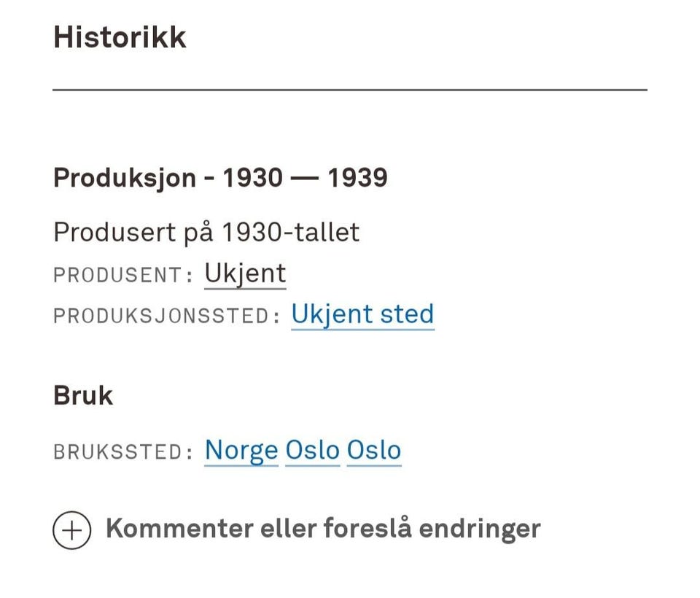This screenshot has width=700, height=598.
Task: Click the last Oslo link
Action: 374,450
